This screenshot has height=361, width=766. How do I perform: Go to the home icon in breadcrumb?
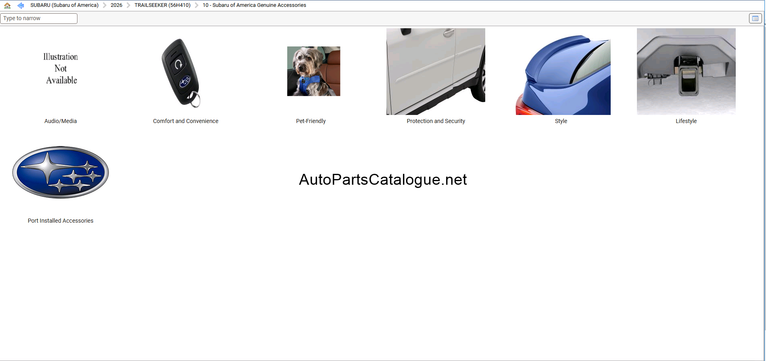[x=7, y=5]
